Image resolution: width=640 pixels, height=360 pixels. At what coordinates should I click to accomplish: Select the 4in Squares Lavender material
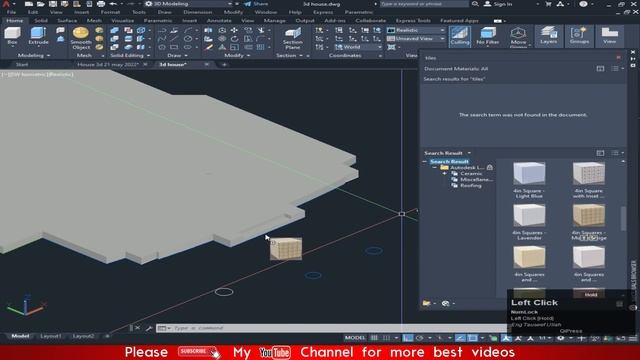(x=529, y=222)
